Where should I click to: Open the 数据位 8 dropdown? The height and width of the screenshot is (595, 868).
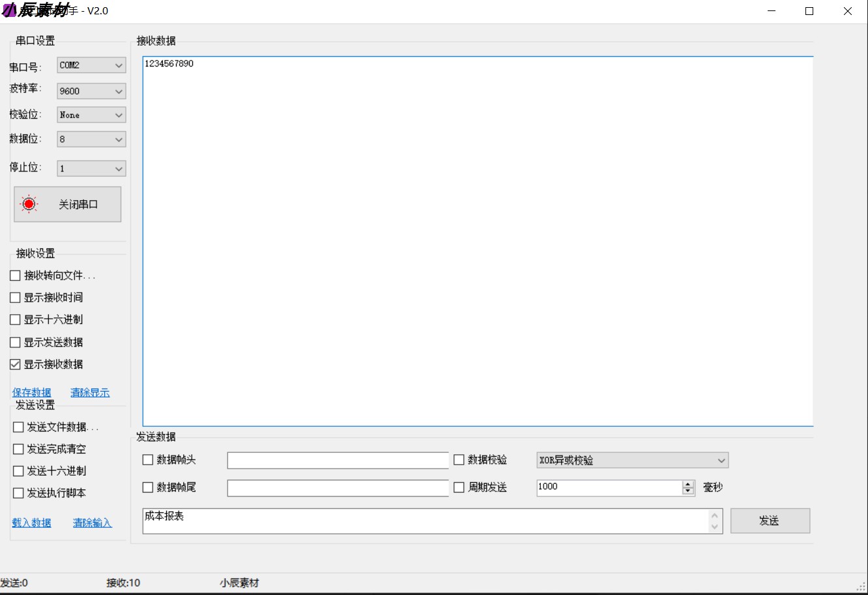pyautogui.click(x=91, y=139)
